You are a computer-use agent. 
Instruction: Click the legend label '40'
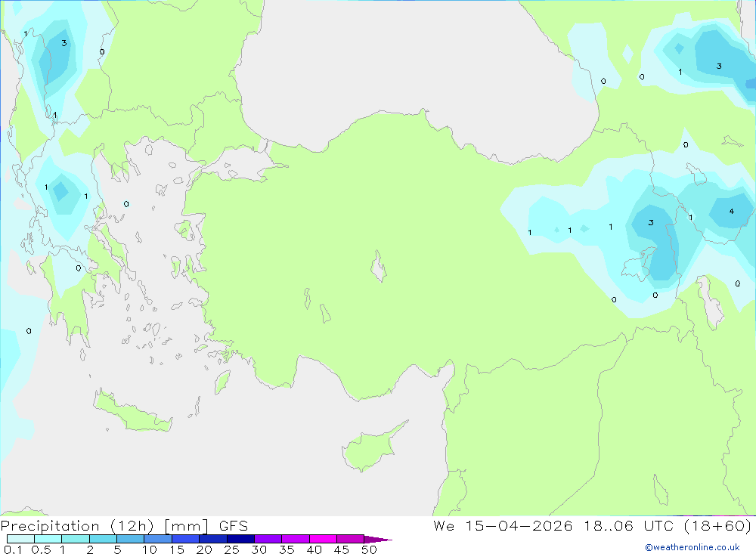(x=314, y=549)
